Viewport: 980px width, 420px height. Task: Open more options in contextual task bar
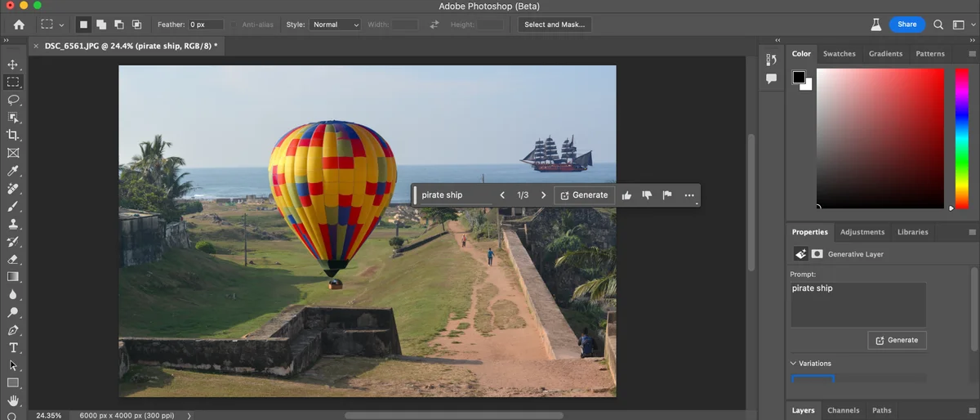coord(689,195)
